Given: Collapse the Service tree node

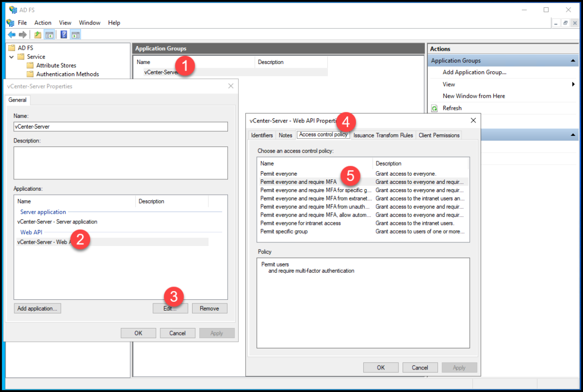Looking at the screenshot, I should tap(11, 56).
